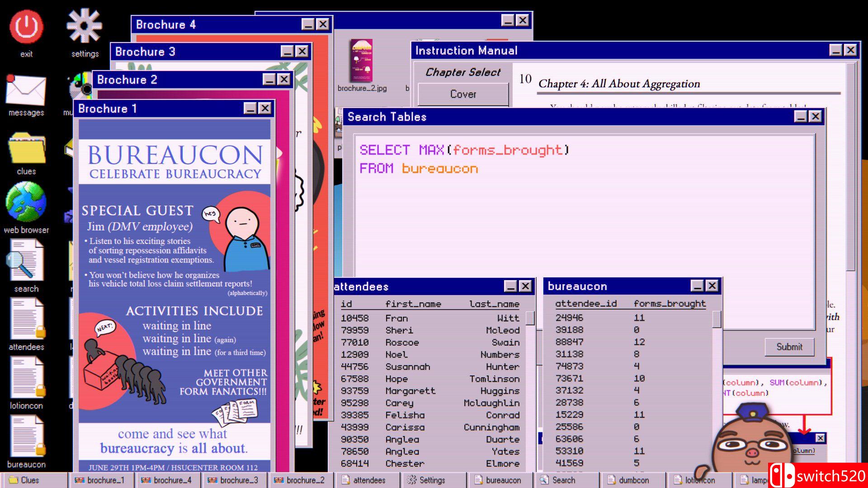Click the forms_brought column header

pos(669,304)
